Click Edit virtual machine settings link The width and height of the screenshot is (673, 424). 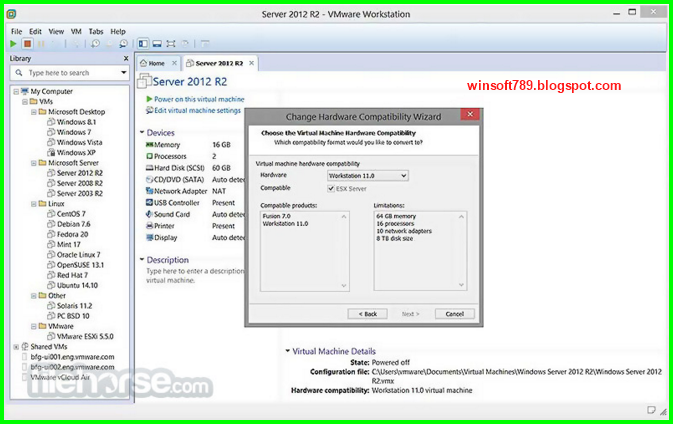click(197, 110)
